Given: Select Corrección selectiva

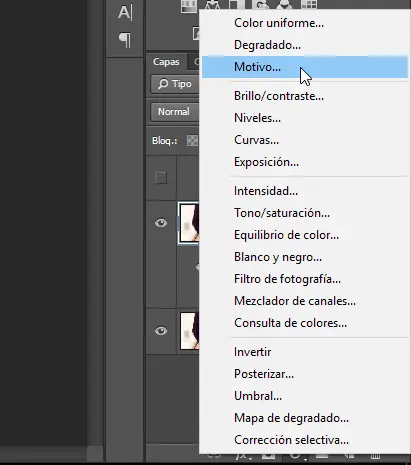Looking at the screenshot, I should (x=305, y=440).
